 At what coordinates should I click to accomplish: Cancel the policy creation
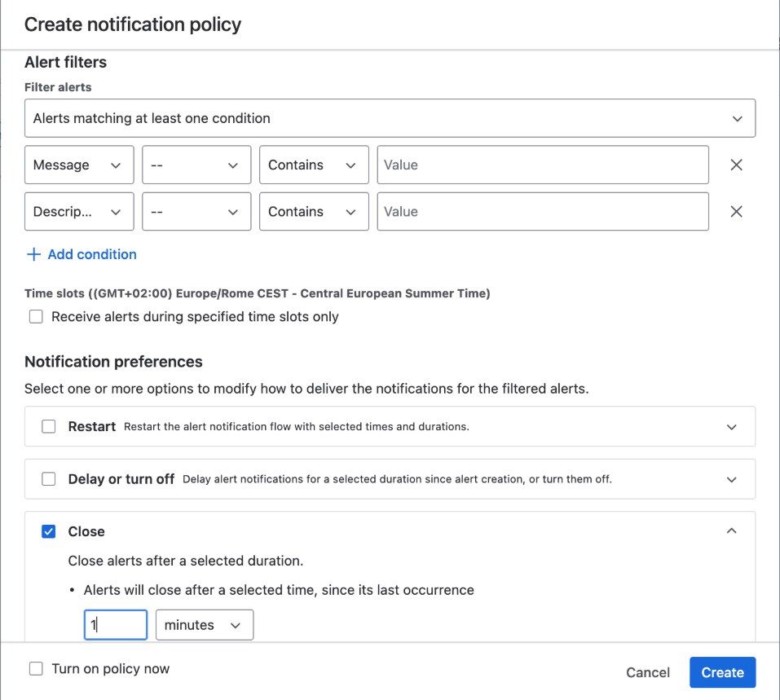pos(648,672)
